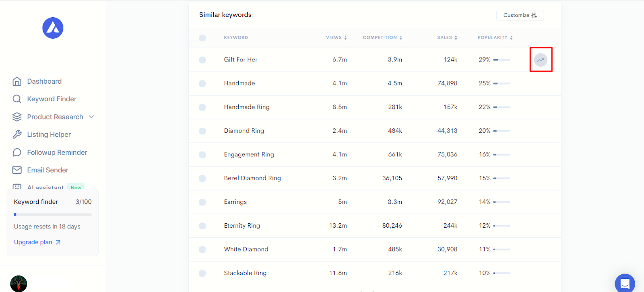Click the 3/100 usage counter

[84, 202]
